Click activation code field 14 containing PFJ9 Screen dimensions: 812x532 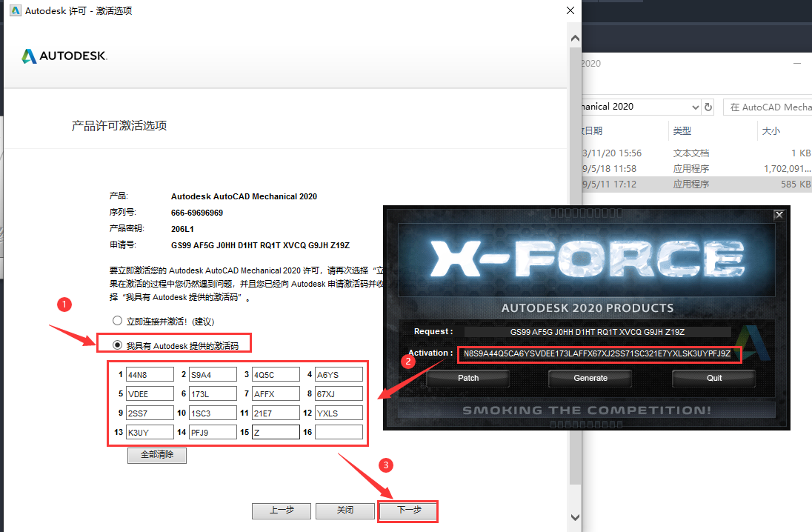click(213, 432)
